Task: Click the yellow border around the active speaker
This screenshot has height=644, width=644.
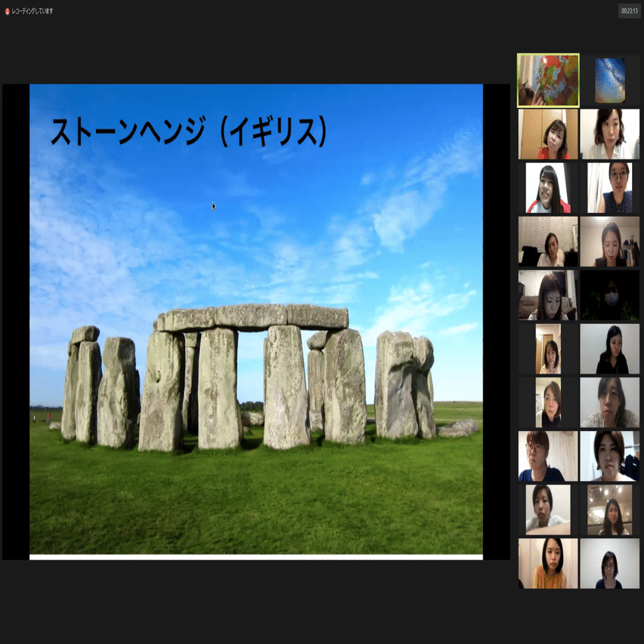Action: pos(547,55)
